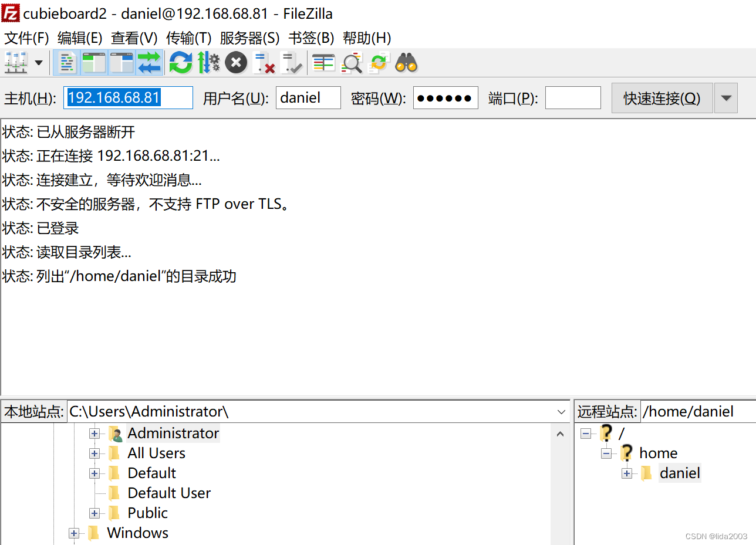
Task: Select the remote root / folder
Action: 622,434
